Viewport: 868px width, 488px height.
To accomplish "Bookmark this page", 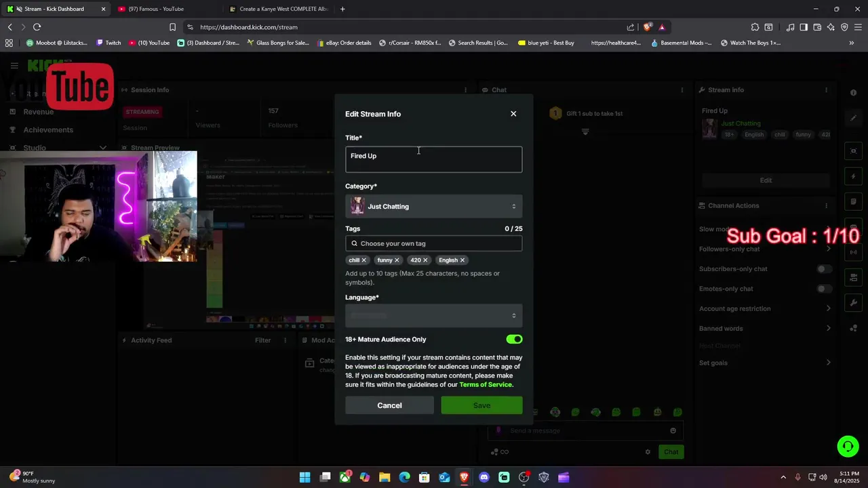I will pyautogui.click(x=172, y=27).
